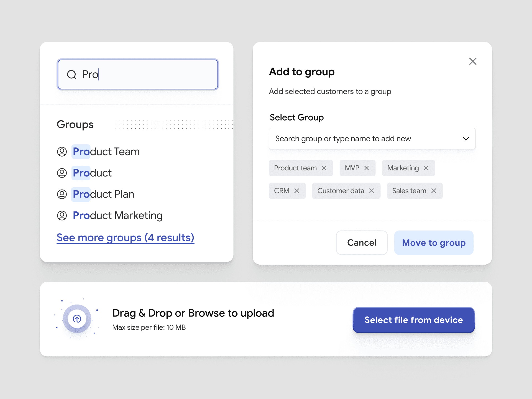Remove the Sales team tag
532x399 pixels.
coord(434,191)
